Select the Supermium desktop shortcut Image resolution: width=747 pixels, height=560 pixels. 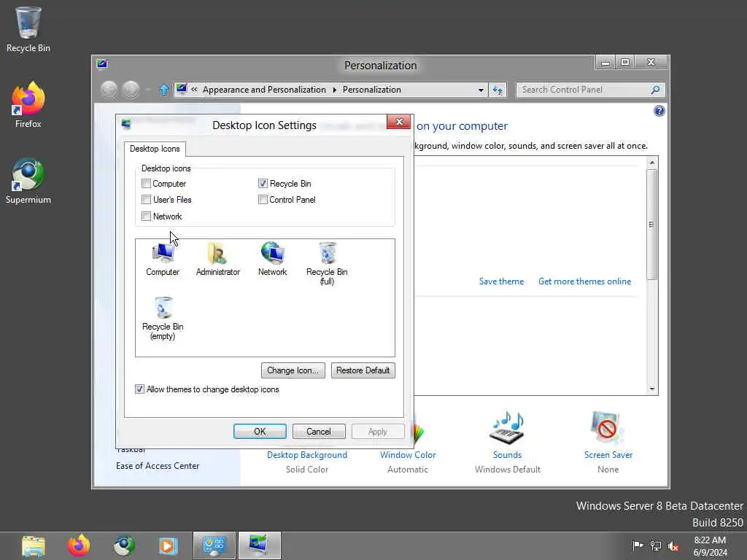tap(28, 182)
